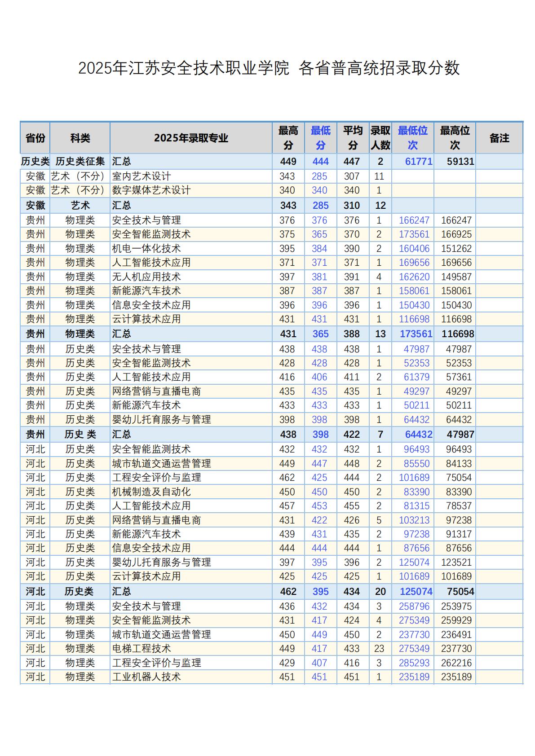Click the blue 最低分 column header
The height and width of the screenshot is (756, 535).
pyautogui.click(x=320, y=138)
